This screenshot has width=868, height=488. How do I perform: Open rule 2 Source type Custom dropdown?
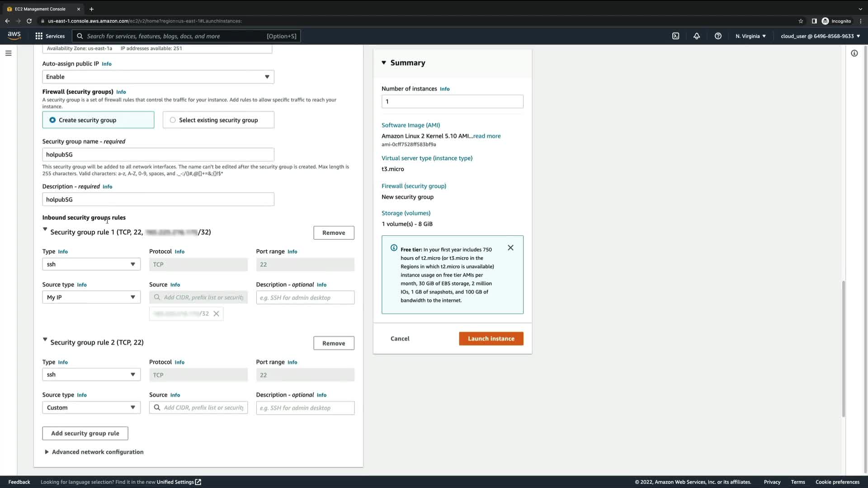click(x=91, y=408)
